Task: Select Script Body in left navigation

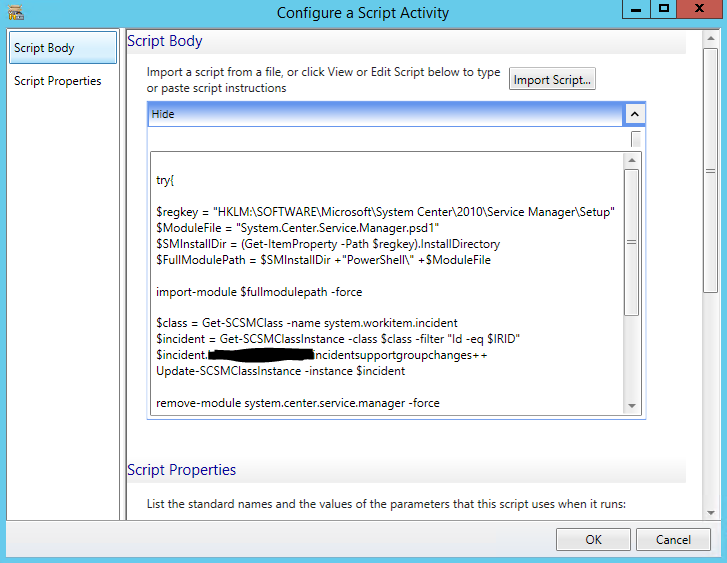Action: 63,47
